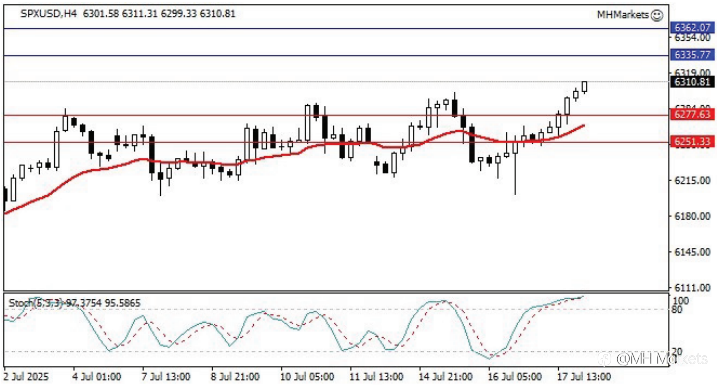Click the 8 Jul 21:00 time label
Image resolution: width=717 pixels, height=387 pixels.
[x=235, y=377]
